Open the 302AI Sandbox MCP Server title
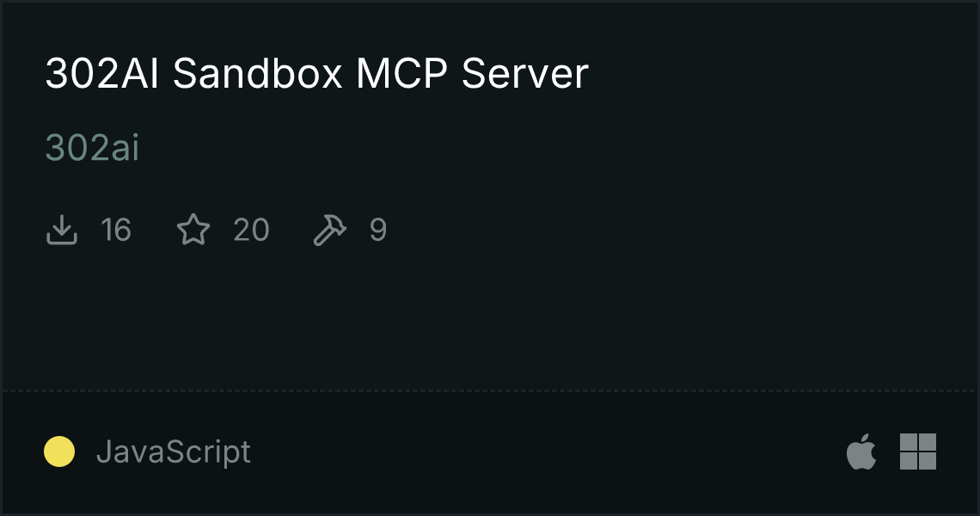The image size is (980, 516). pos(317,73)
